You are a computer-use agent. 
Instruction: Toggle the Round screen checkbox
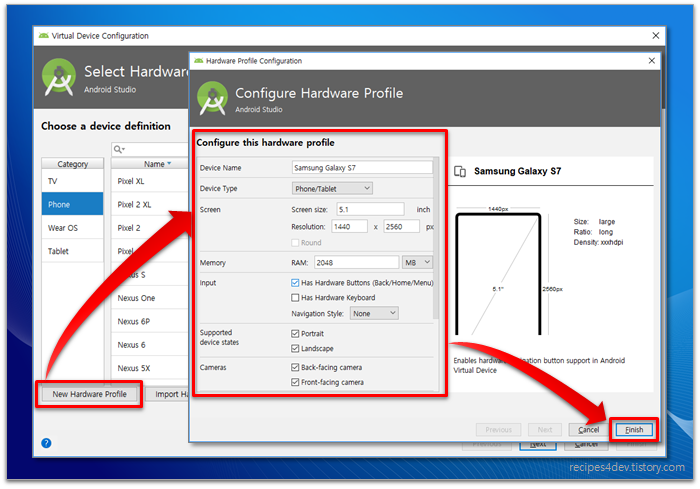(x=295, y=242)
